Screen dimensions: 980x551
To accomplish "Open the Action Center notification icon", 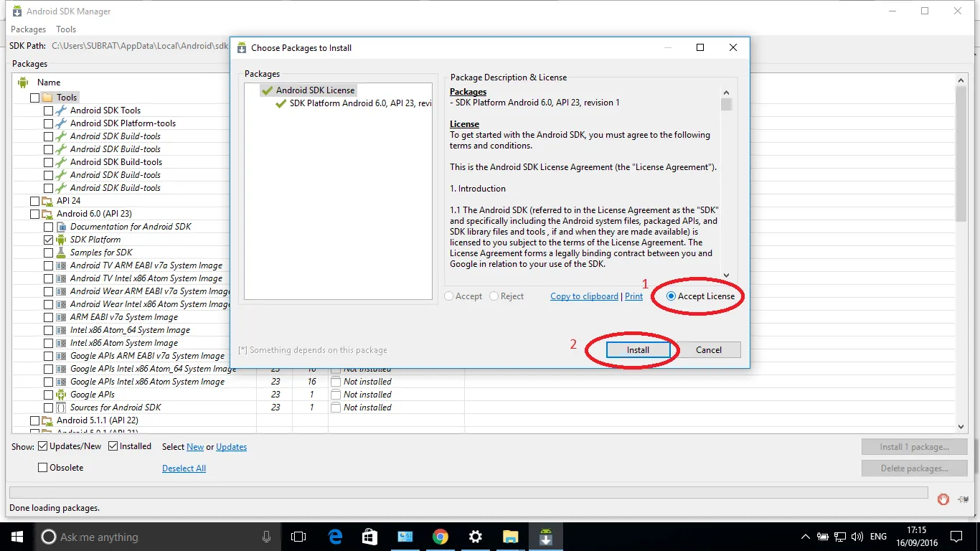I will [x=956, y=537].
